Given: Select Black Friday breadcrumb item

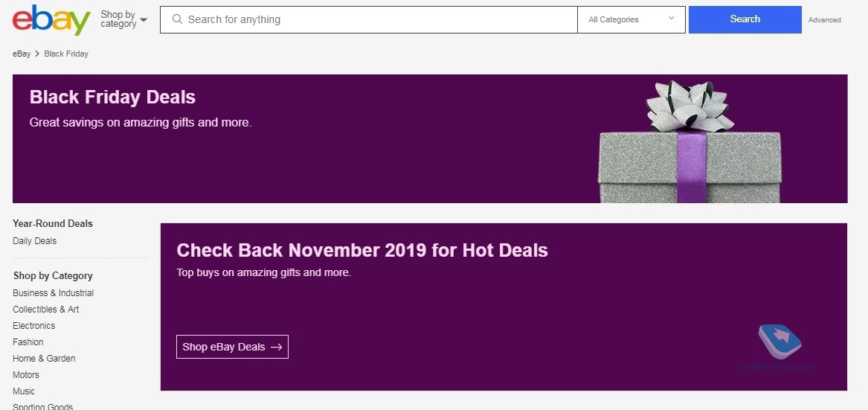Looking at the screenshot, I should click(x=66, y=54).
